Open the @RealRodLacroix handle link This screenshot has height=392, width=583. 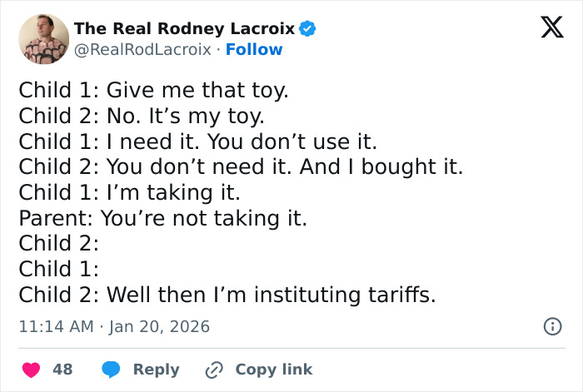(x=143, y=50)
